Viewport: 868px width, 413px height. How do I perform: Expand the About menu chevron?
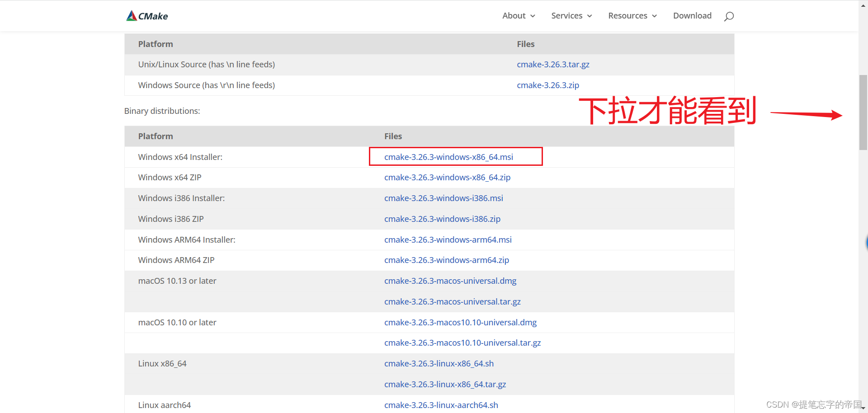tap(533, 16)
